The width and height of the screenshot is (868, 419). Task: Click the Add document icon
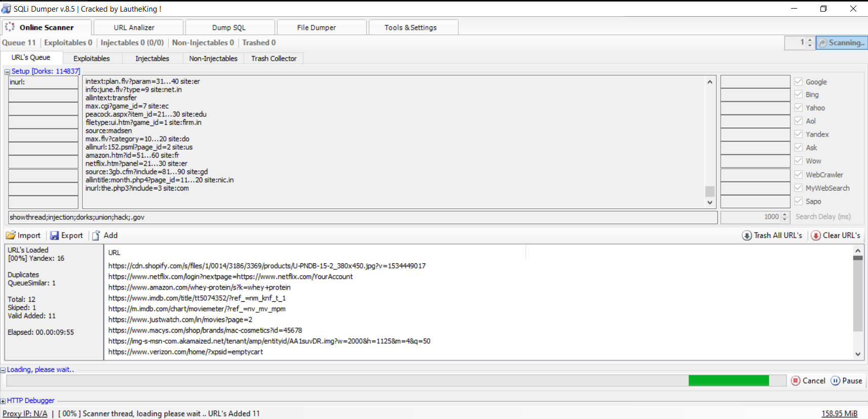(x=96, y=236)
